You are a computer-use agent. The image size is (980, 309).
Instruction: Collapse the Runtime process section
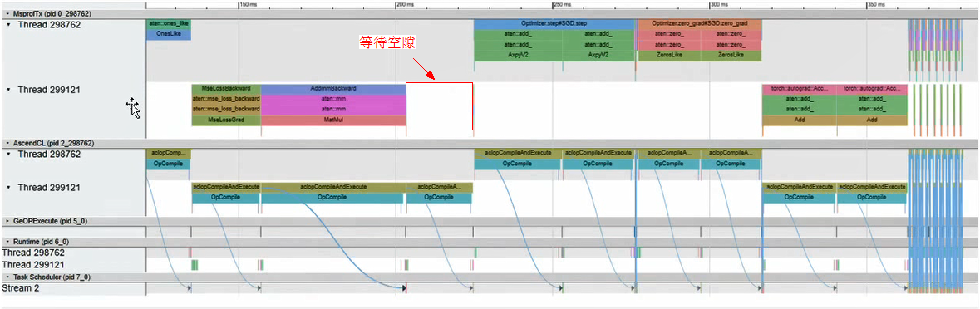[x=7, y=241]
